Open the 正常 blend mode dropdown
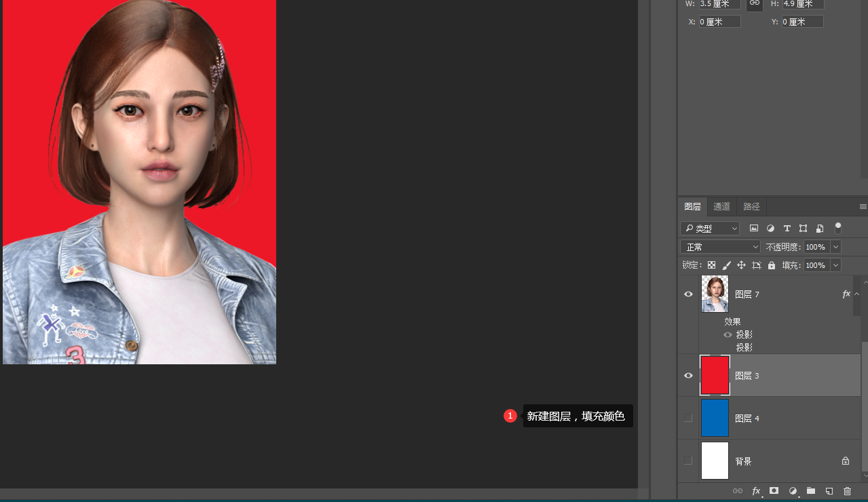This screenshot has height=502, width=868. point(720,247)
